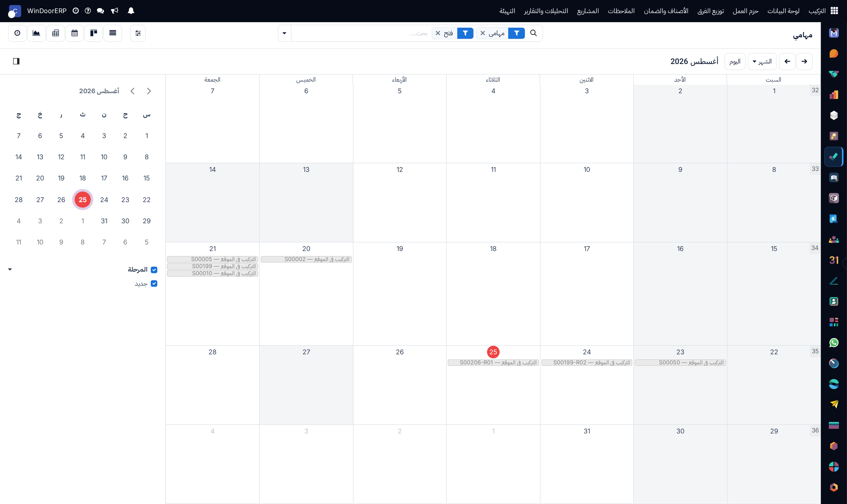Open the bar chart app icon
The height and width of the screenshot is (504, 847).
[834, 95]
